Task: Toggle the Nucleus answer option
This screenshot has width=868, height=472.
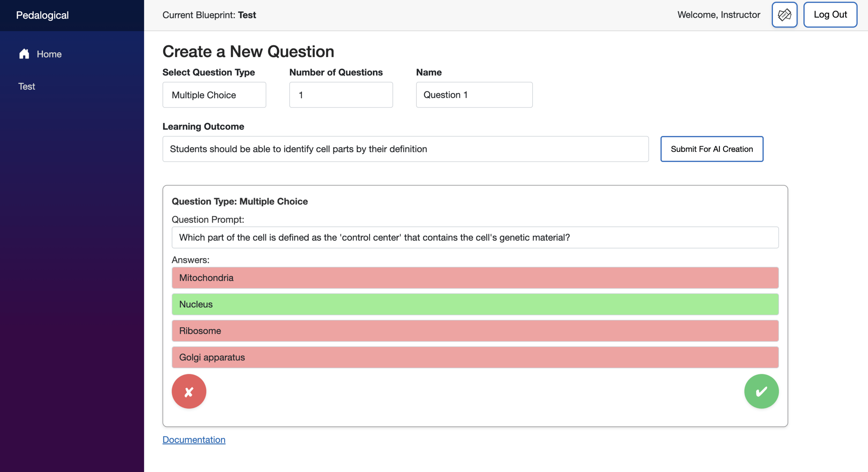Action: [475, 304]
